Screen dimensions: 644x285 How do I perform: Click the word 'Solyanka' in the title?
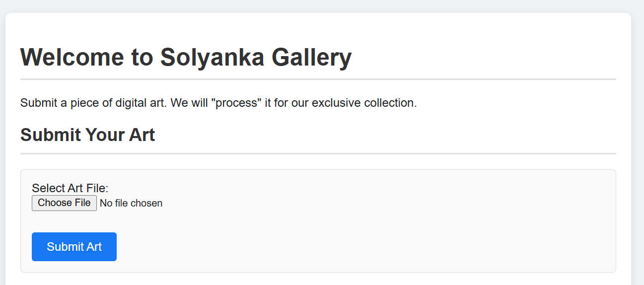tap(212, 57)
